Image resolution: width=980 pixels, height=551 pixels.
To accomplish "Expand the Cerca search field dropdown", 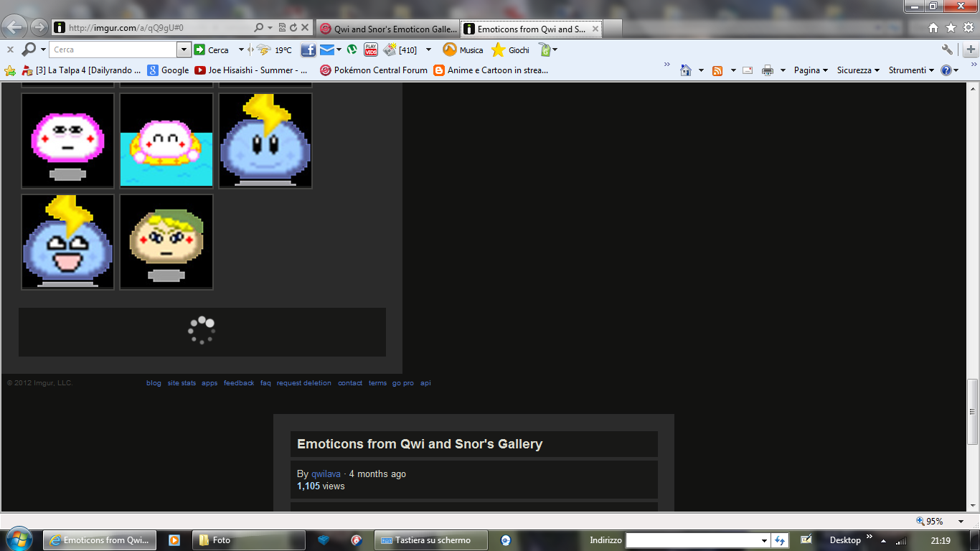I will tap(184, 50).
